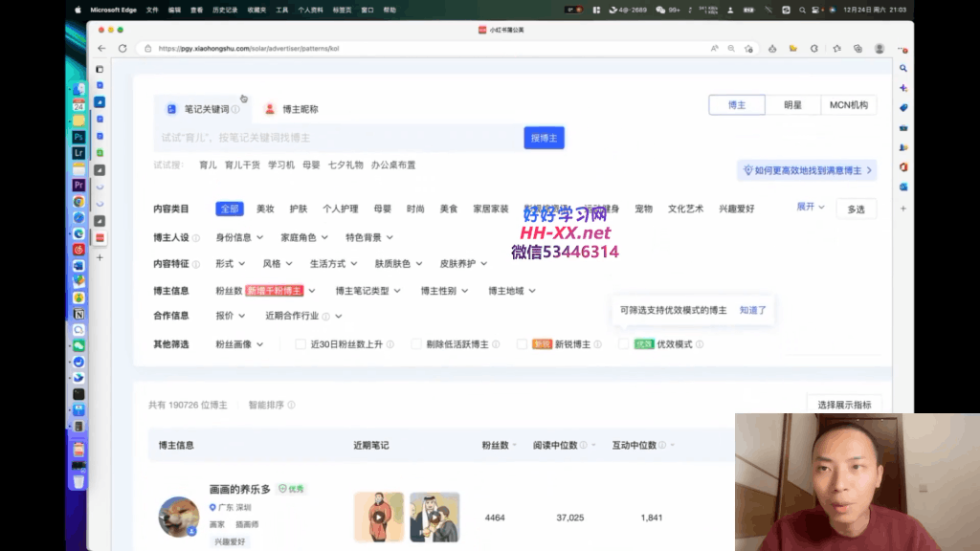The image size is (980, 551).
Task: Open 如何更高效地找到满意博主 guide link
Action: [807, 170]
